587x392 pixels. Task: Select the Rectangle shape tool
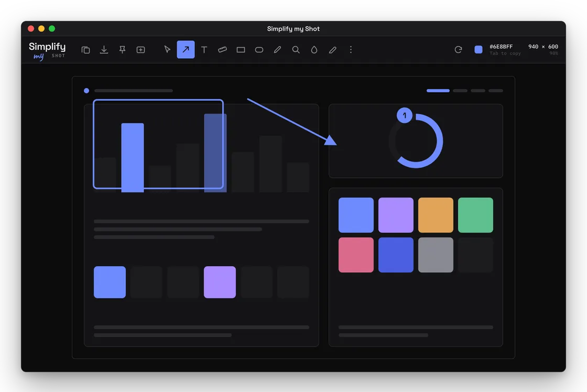click(241, 50)
